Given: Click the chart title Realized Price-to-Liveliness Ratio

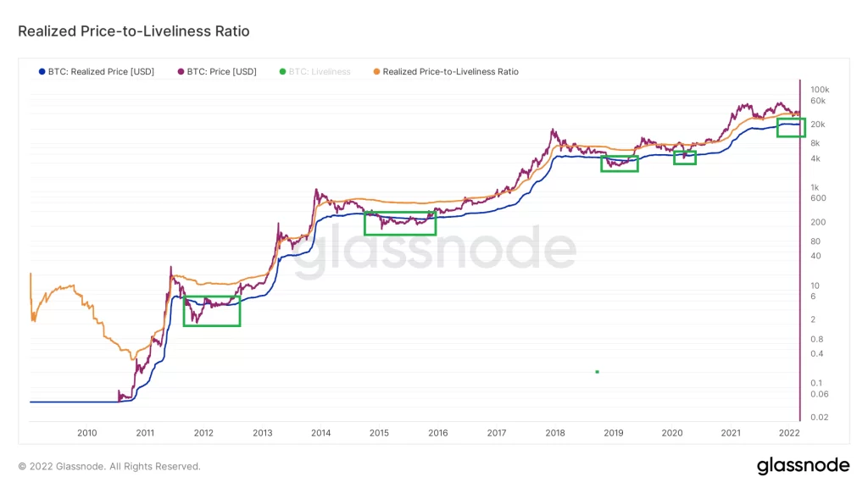Looking at the screenshot, I should click(x=134, y=31).
